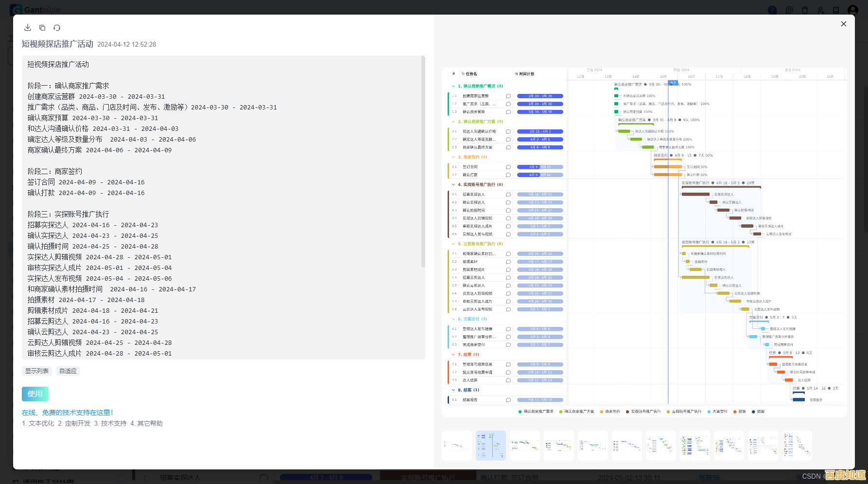Viewport: 868px width, 484px height.
Task: Click the headset support icon
Action: [x=57, y=28]
